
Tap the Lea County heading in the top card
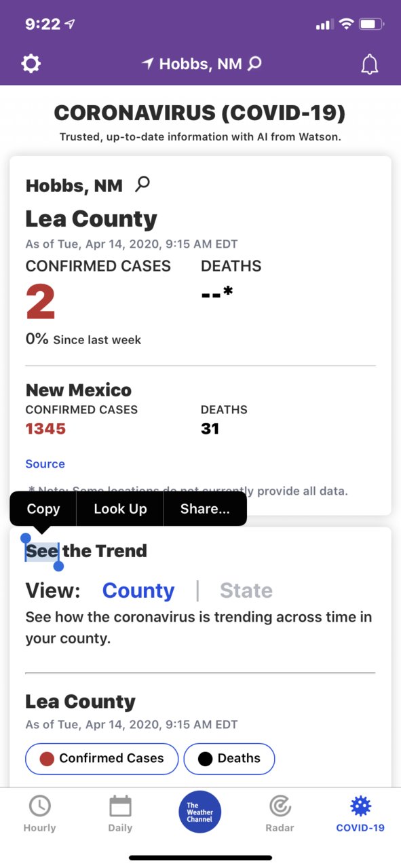pyautogui.click(x=92, y=219)
